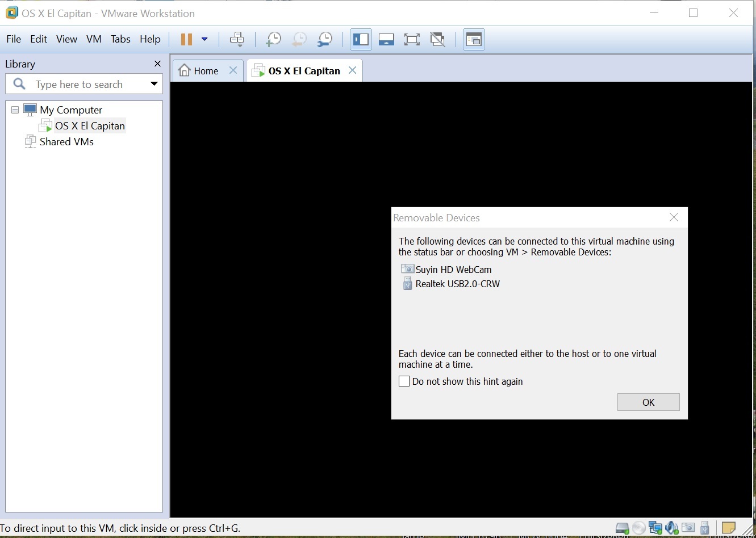Click the USB device status icon
The height and width of the screenshot is (538, 756).
click(x=705, y=528)
